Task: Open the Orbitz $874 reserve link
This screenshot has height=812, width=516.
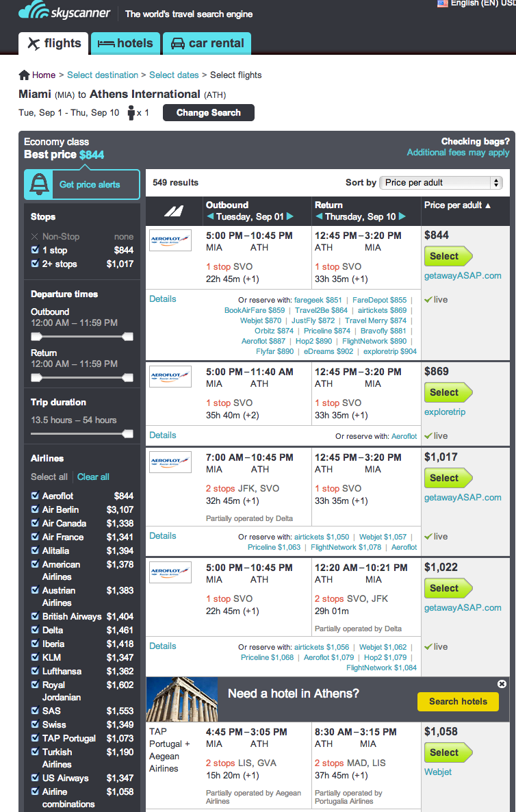Action: coord(274,331)
